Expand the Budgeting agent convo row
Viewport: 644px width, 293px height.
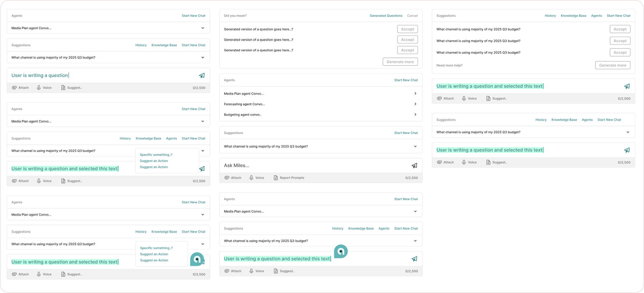pyautogui.click(x=415, y=115)
